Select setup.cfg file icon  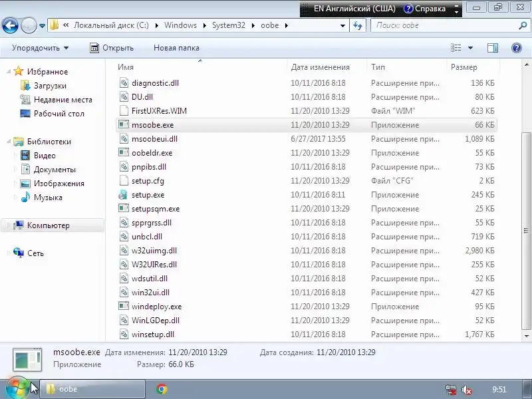point(124,180)
